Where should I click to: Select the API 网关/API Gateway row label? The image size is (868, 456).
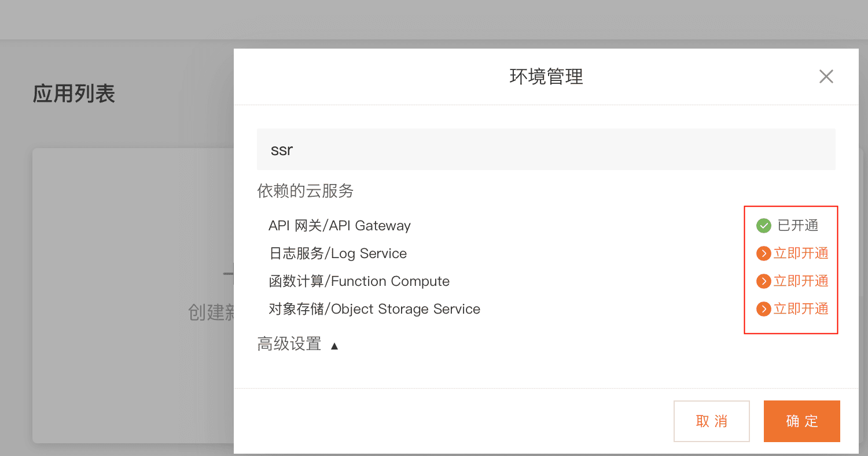pos(339,226)
